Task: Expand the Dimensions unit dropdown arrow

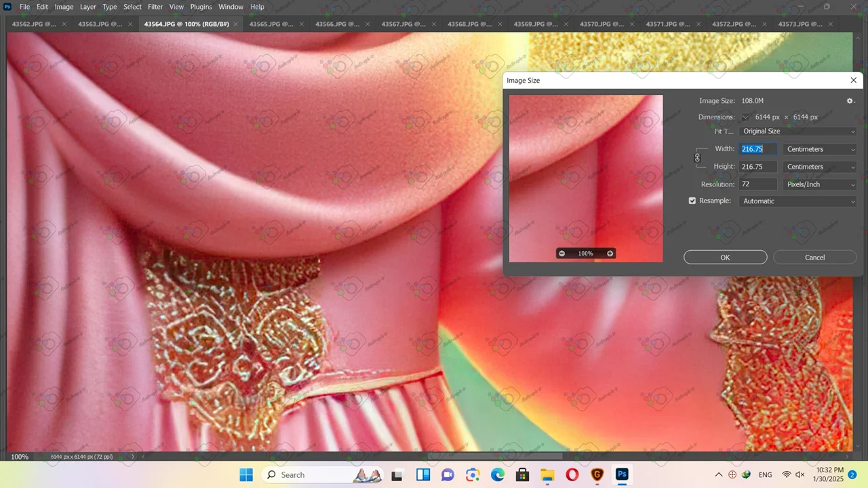Action: coord(745,117)
